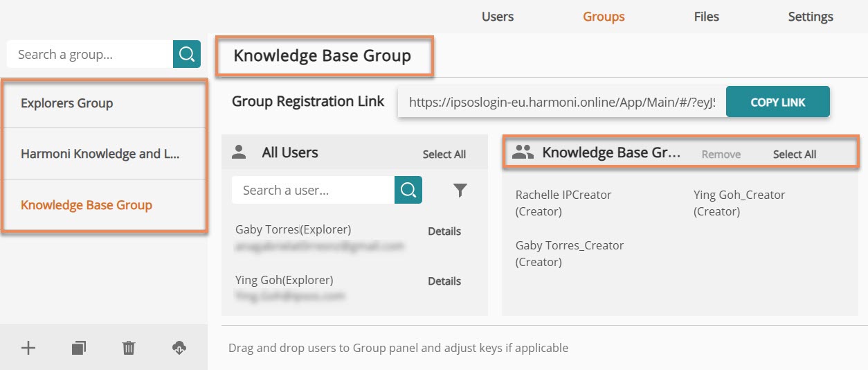View Details for Ying Goh(Explorer)
The width and height of the screenshot is (868, 370).
pyautogui.click(x=444, y=281)
